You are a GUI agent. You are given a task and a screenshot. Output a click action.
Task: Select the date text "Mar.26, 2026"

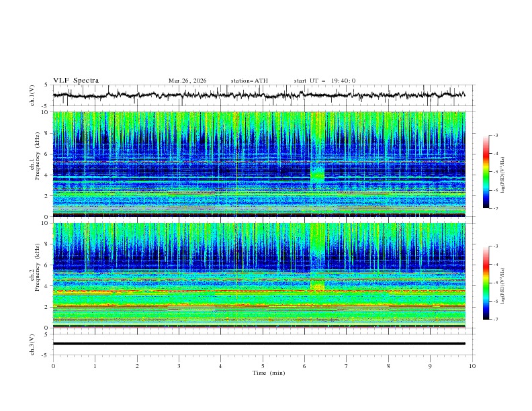[187, 81]
